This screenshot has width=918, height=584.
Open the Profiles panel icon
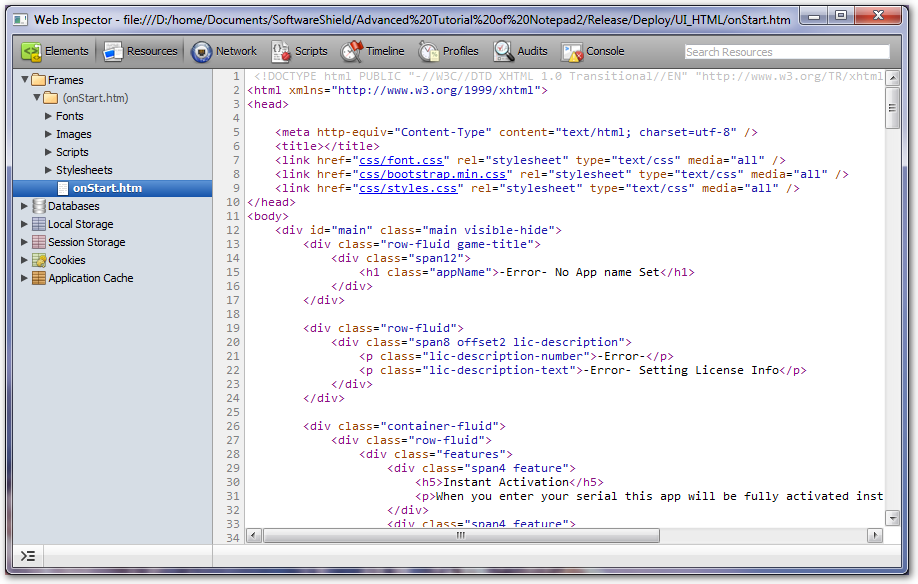coord(429,51)
